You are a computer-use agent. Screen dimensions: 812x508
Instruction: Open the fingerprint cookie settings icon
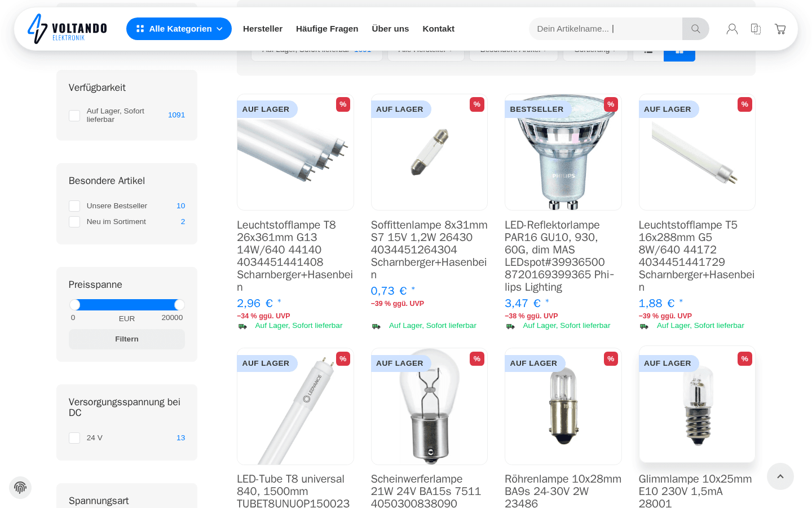point(20,488)
